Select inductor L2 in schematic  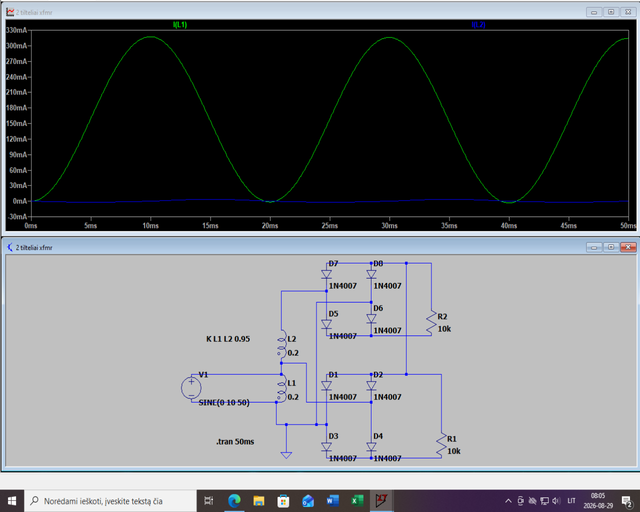coord(281,345)
